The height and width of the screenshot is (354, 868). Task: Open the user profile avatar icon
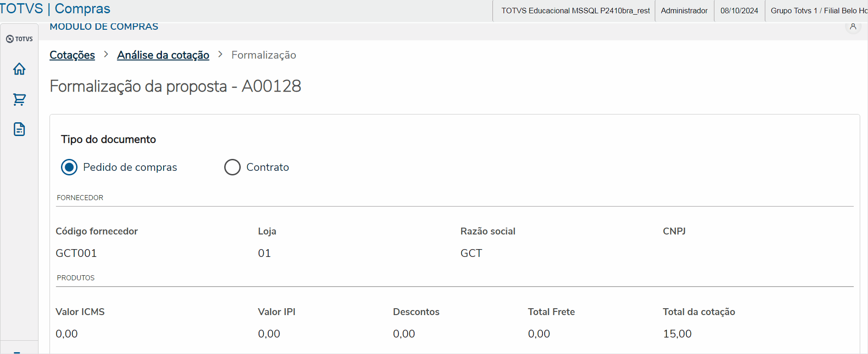853,27
